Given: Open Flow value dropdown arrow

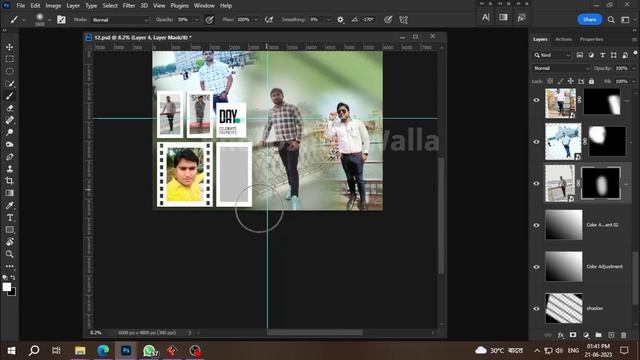Looking at the screenshot, I should 256,20.
